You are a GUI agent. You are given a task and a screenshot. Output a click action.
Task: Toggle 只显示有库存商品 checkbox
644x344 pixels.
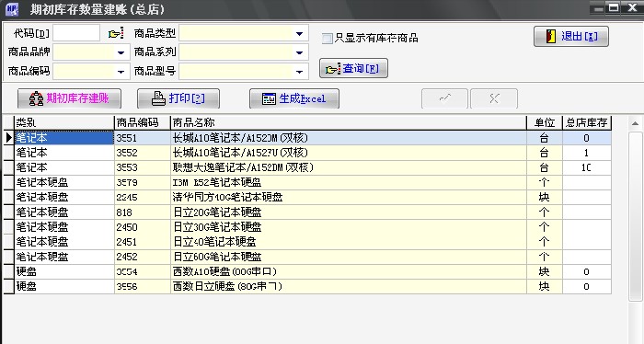(327, 39)
